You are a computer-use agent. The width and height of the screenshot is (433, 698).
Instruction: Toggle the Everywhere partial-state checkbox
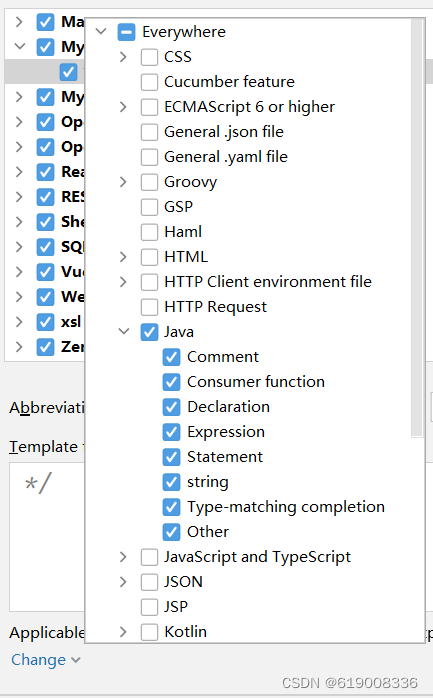click(x=126, y=32)
